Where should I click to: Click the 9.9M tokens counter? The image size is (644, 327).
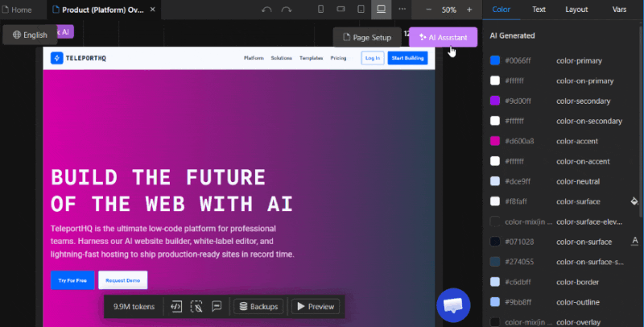click(x=134, y=306)
